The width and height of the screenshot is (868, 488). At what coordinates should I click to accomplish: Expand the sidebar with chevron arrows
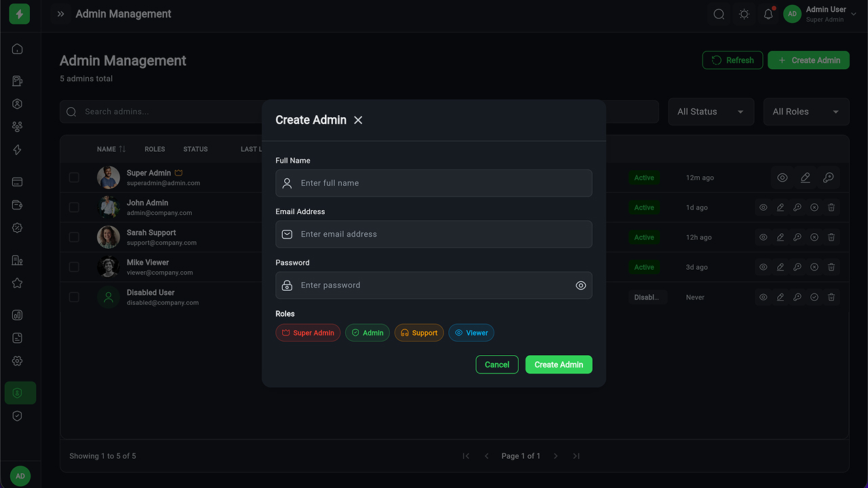pyautogui.click(x=61, y=14)
